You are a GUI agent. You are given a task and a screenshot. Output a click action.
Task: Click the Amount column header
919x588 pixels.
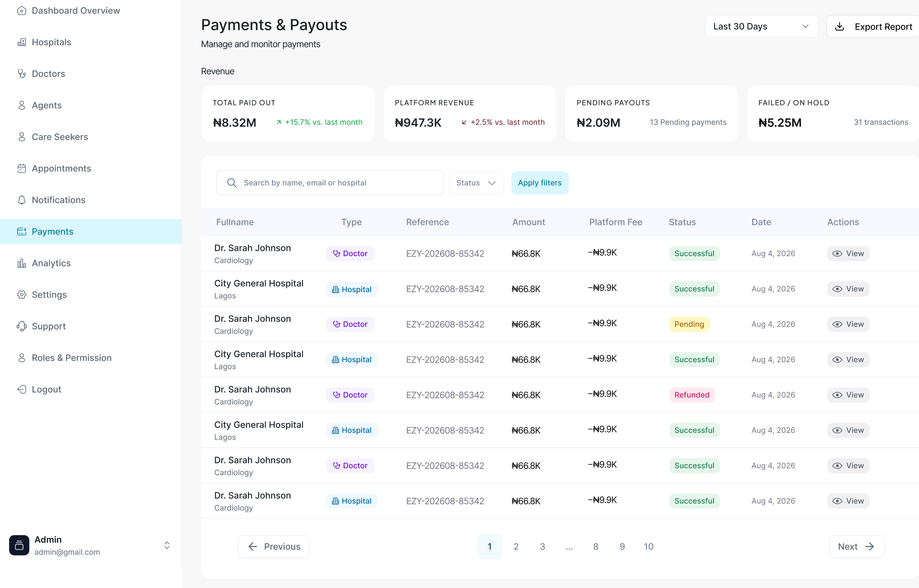click(528, 222)
